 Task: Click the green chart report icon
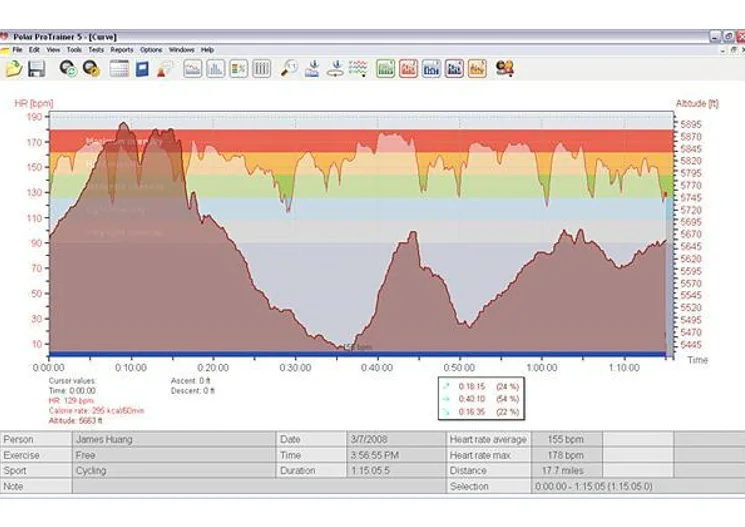click(385, 68)
